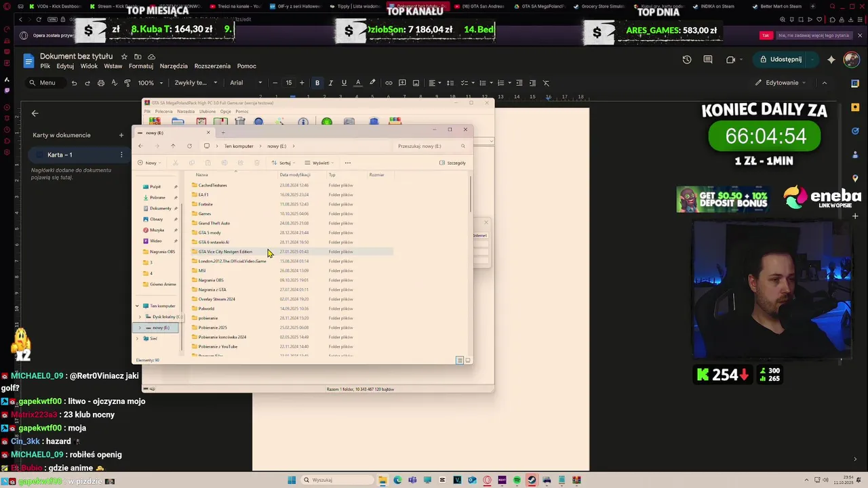Screen dimensions: 868x488
Task: Print the document with the printer icon
Action: [x=101, y=83]
